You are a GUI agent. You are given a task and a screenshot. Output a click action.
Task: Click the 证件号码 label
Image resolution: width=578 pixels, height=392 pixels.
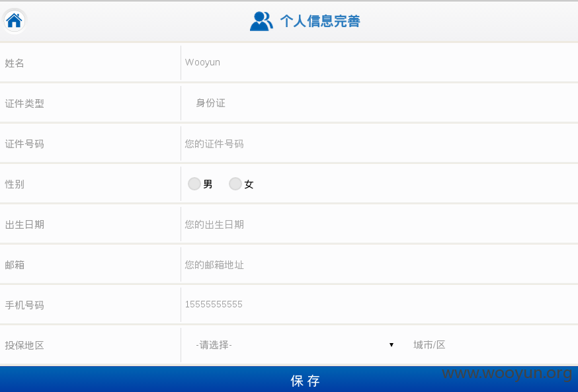point(24,144)
